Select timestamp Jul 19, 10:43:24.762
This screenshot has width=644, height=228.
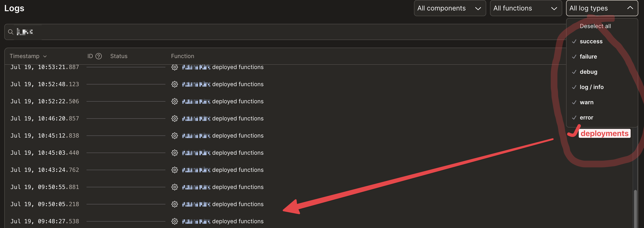[45, 170]
